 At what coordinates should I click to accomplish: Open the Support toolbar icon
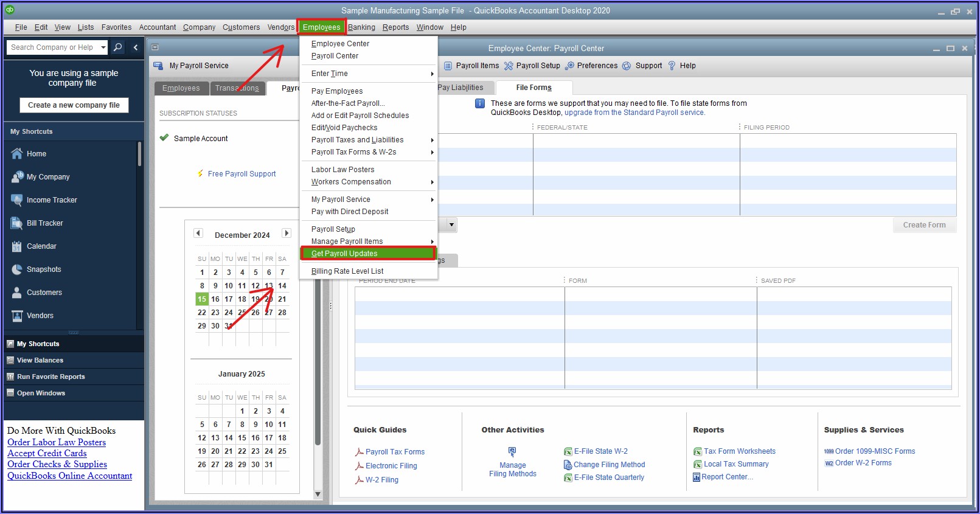point(627,66)
